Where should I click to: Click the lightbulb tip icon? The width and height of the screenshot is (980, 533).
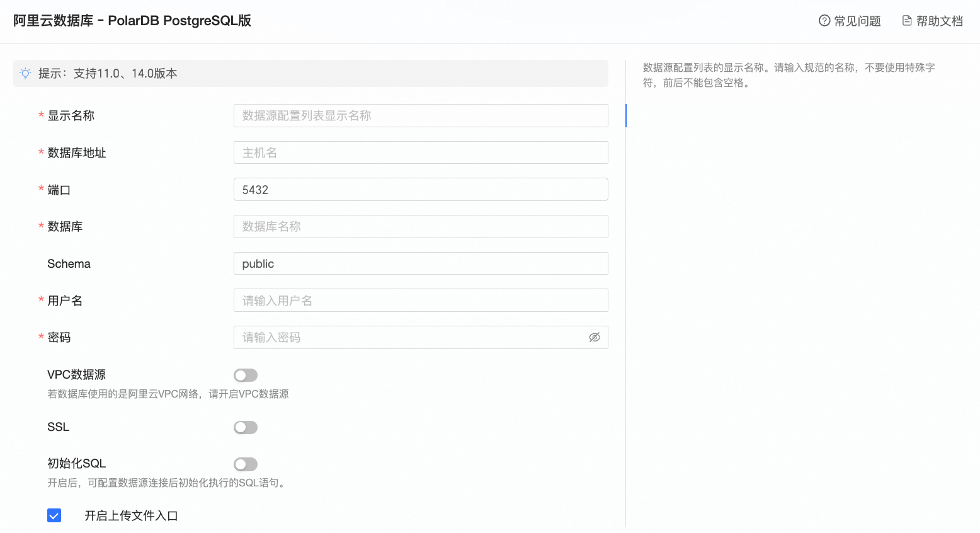[25, 73]
